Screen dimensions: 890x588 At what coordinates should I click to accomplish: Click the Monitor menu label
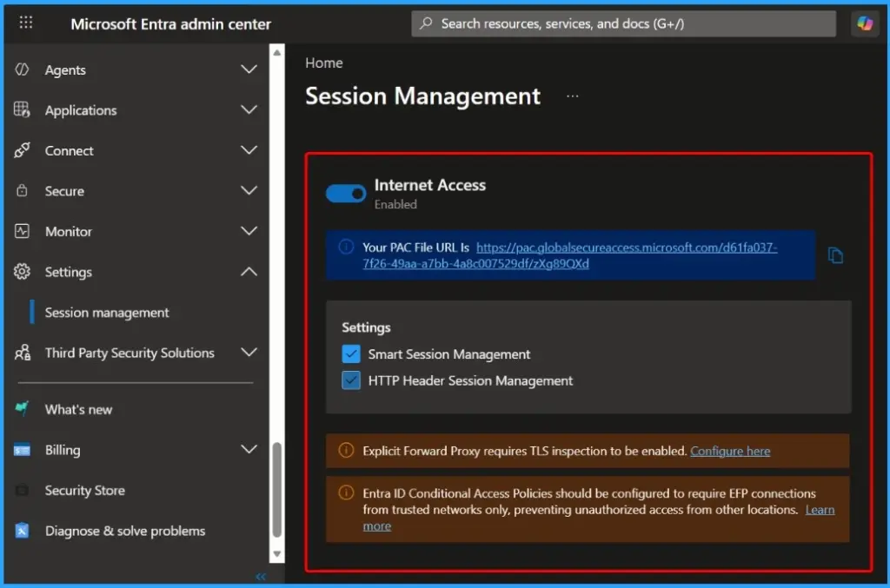tap(68, 231)
